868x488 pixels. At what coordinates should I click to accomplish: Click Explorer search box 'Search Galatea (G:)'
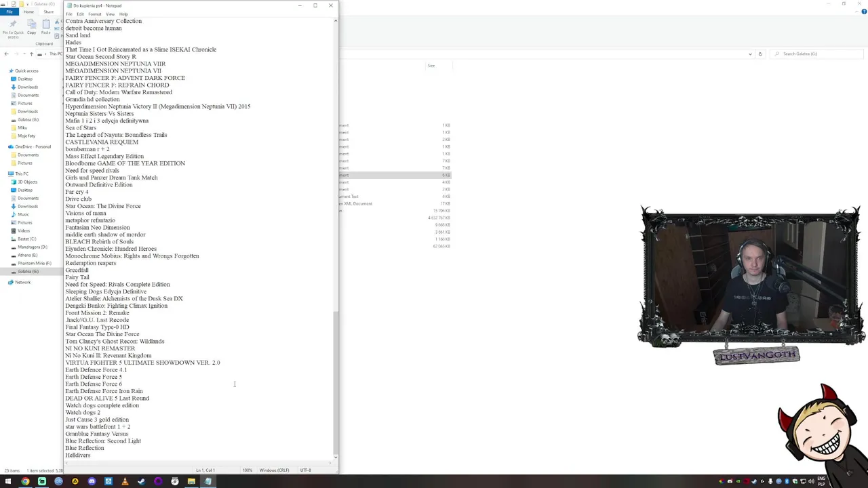(817, 54)
